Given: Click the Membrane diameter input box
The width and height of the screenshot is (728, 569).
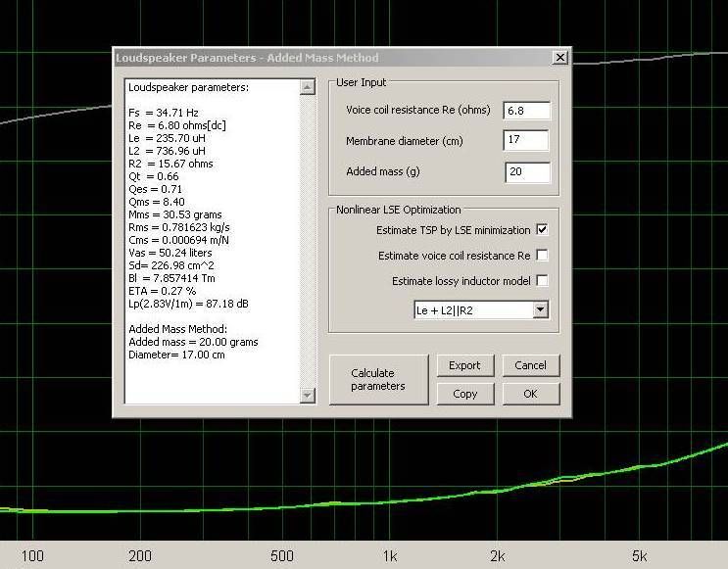Looking at the screenshot, I should coord(526,141).
